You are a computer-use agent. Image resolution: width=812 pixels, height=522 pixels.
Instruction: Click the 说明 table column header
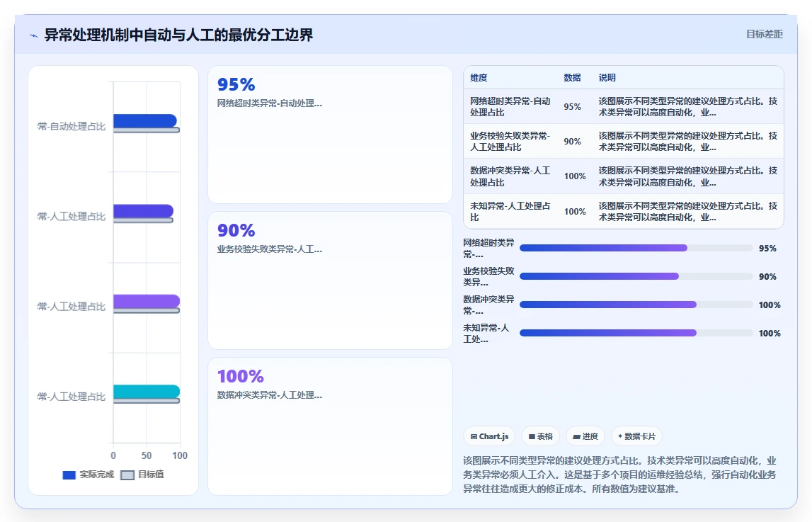coord(607,78)
